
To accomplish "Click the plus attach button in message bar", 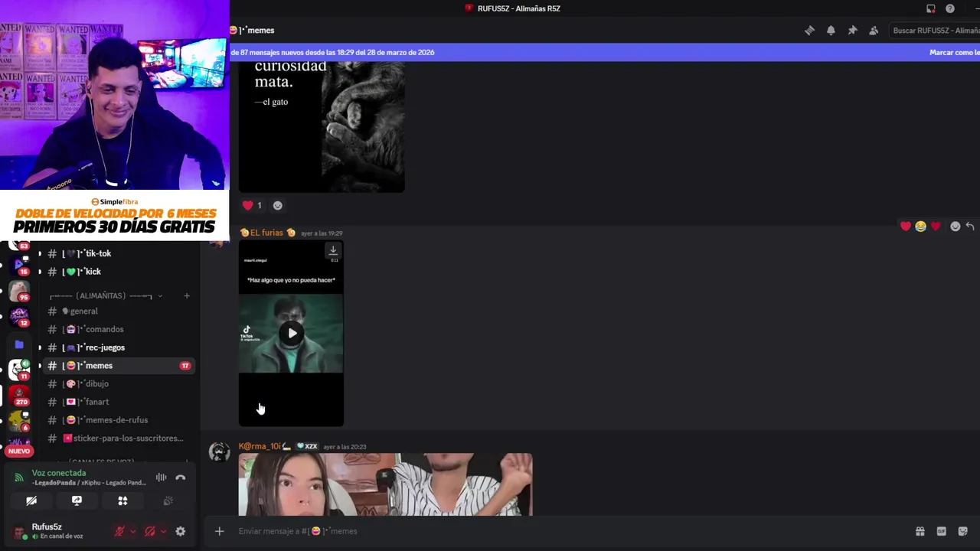I will point(219,531).
